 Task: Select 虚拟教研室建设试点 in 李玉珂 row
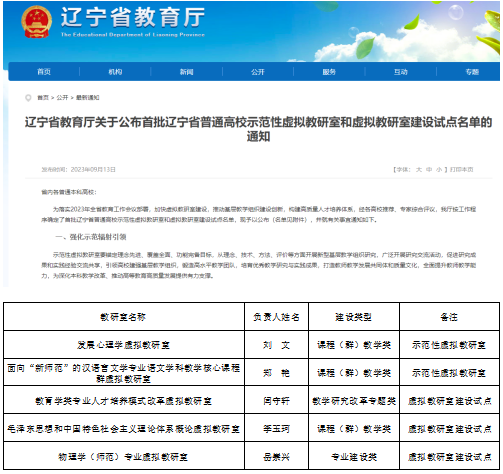(449, 428)
